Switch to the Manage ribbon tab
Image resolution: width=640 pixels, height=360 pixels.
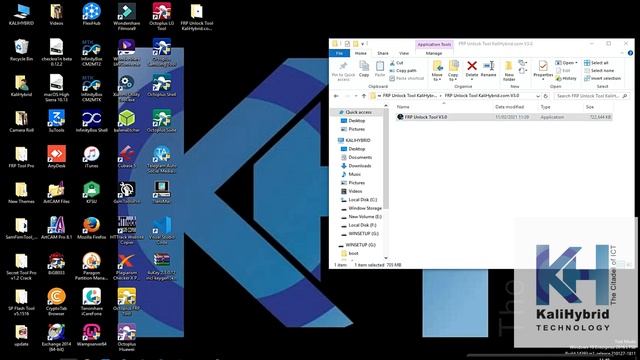coord(433,53)
